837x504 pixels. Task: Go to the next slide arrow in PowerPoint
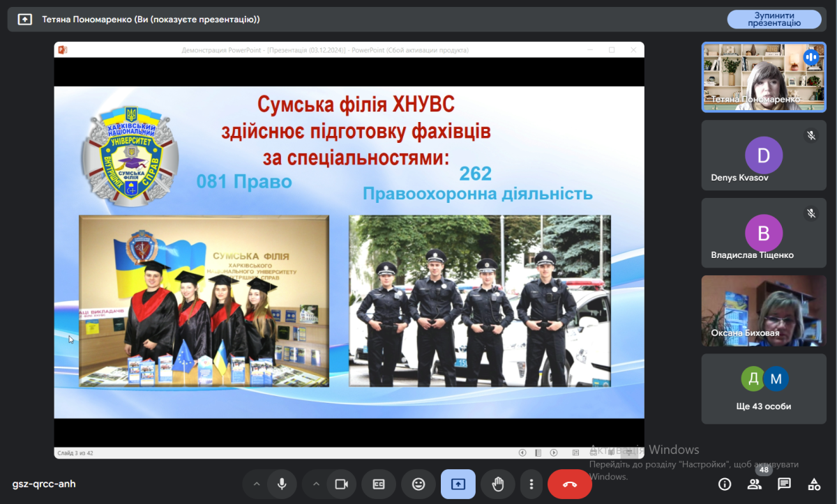pyautogui.click(x=554, y=452)
